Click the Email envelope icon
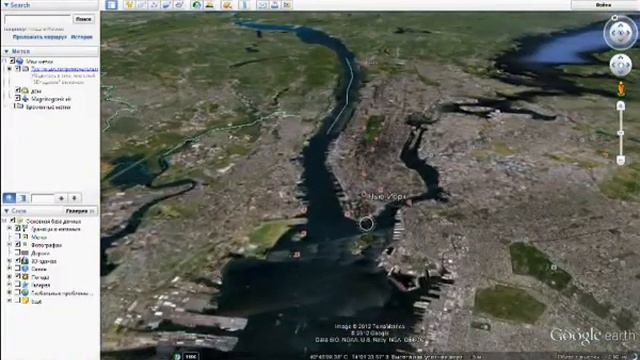640x360 pixels. tap(262, 5)
